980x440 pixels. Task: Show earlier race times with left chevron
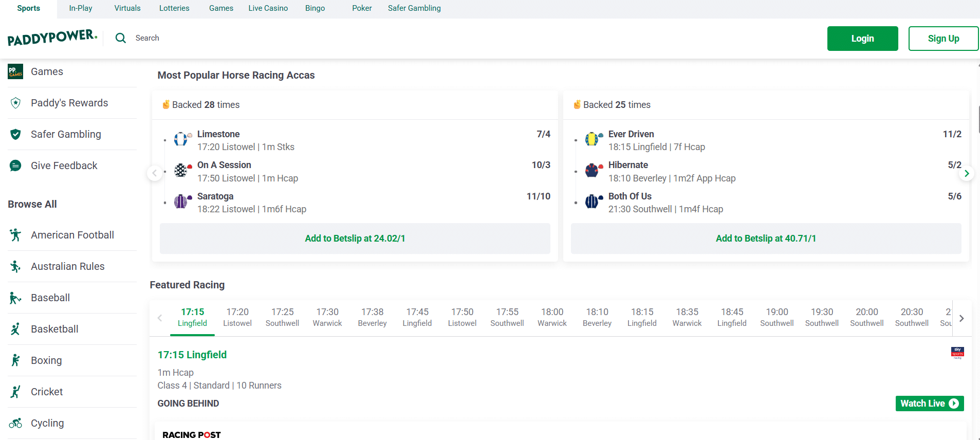pos(160,318)
